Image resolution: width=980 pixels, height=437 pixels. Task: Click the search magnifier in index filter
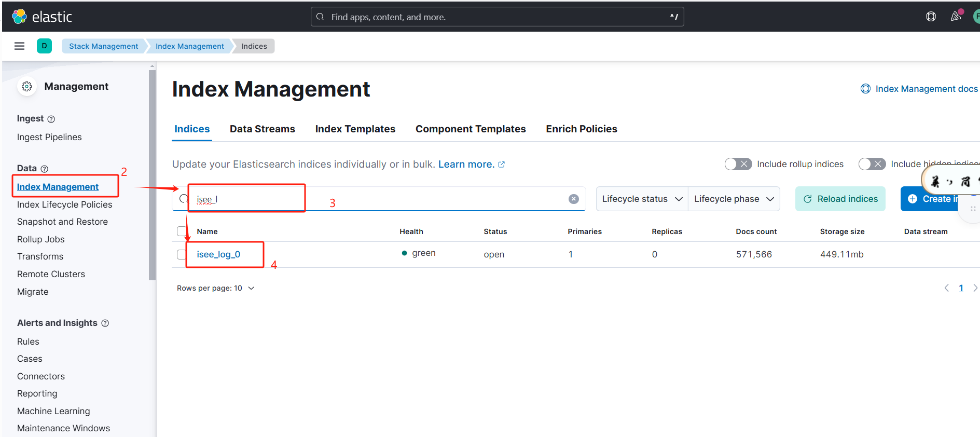click(183, 199)
